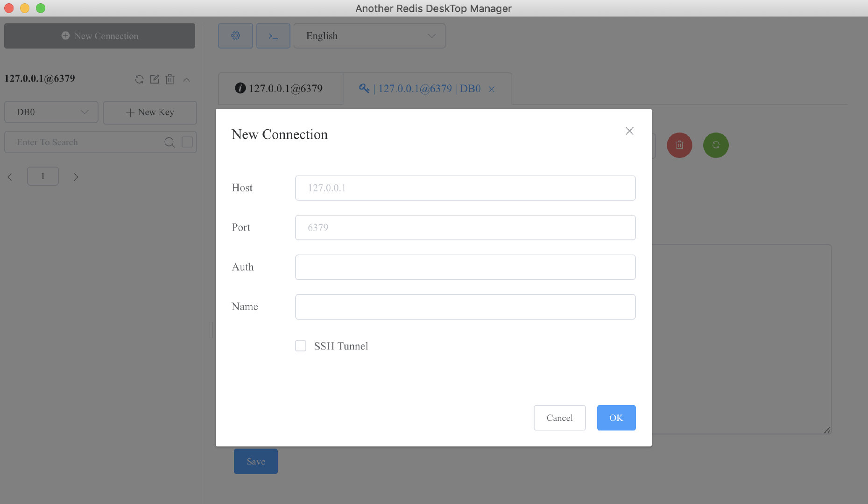Close the New Connection dialog
The height and width of the screenshot is (504, 868).
(x=629, y=131)
